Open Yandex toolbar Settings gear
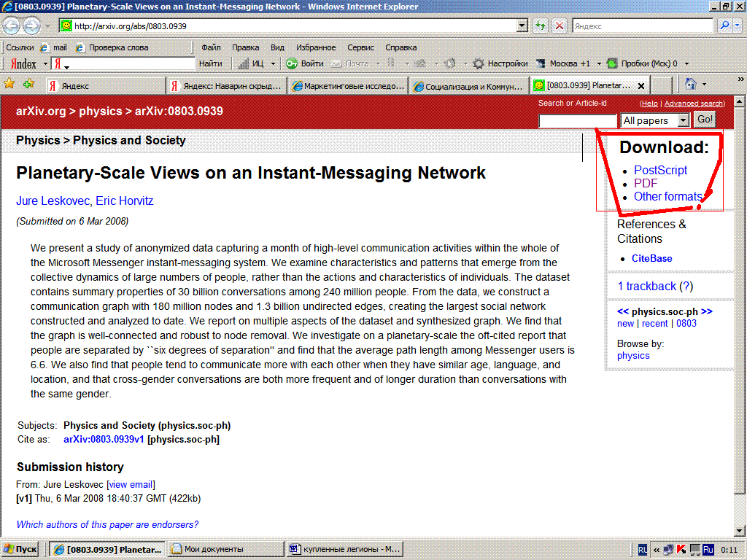This screenshot has width=747, height=560. pyautogui.click(x=500, y=63)
